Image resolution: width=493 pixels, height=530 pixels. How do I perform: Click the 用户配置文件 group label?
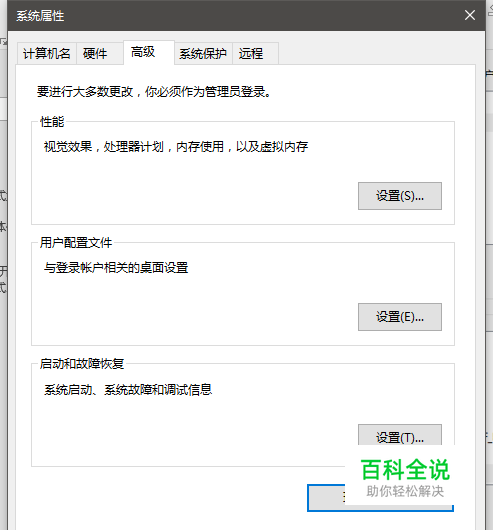coord(76,243)
